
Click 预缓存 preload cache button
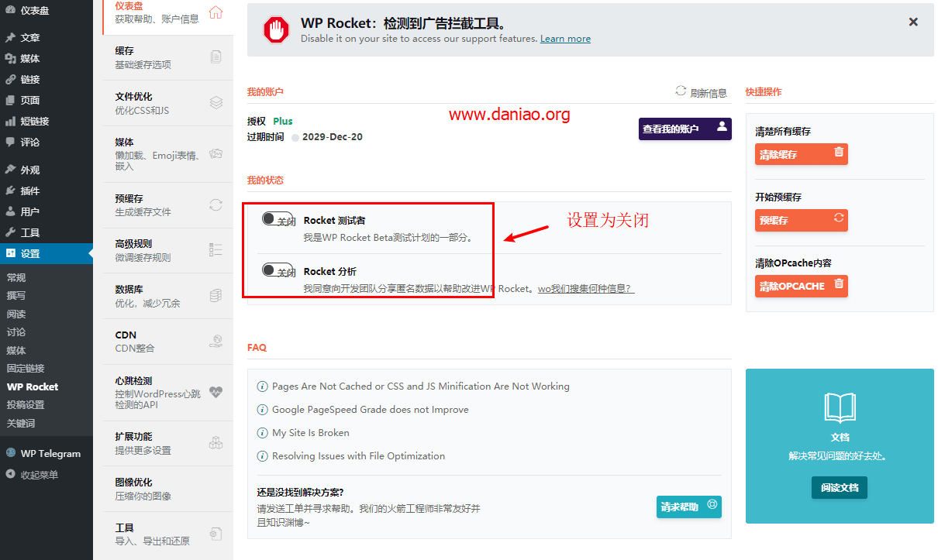(802, 220)
